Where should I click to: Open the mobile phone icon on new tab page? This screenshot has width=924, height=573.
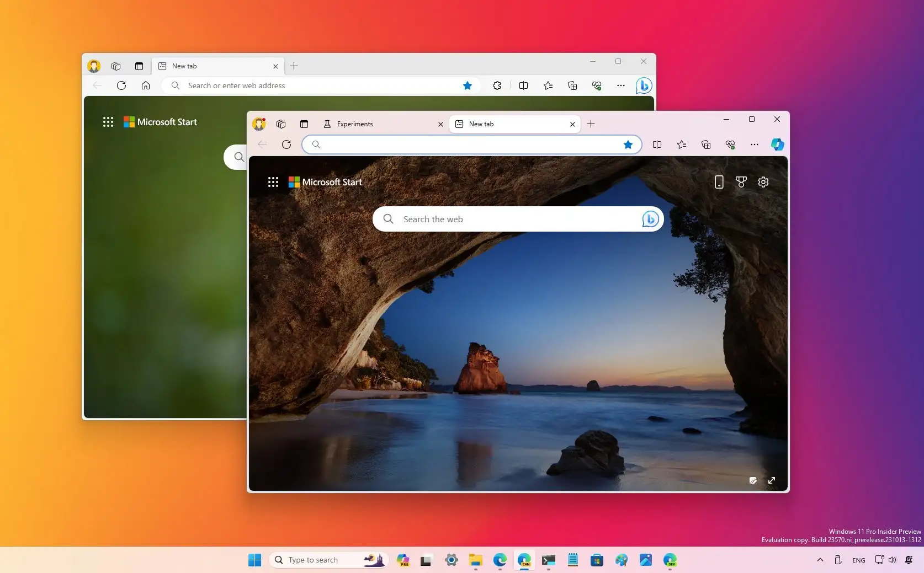click(719, 182)
